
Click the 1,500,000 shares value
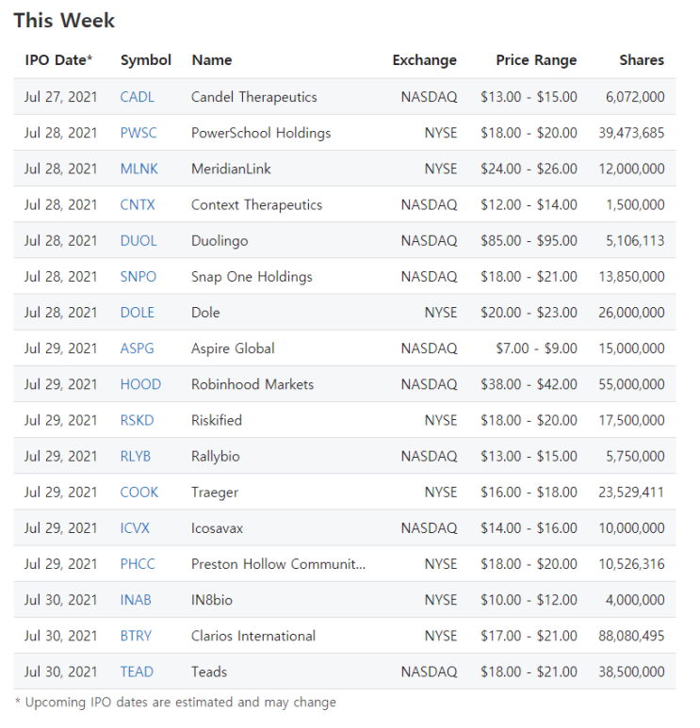[x=635, y=204]
